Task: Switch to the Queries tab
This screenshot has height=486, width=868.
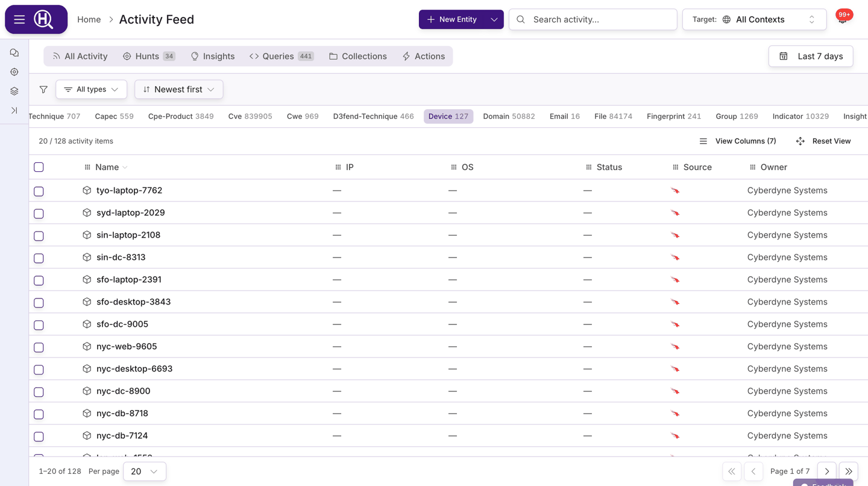Action: (281, 56)
